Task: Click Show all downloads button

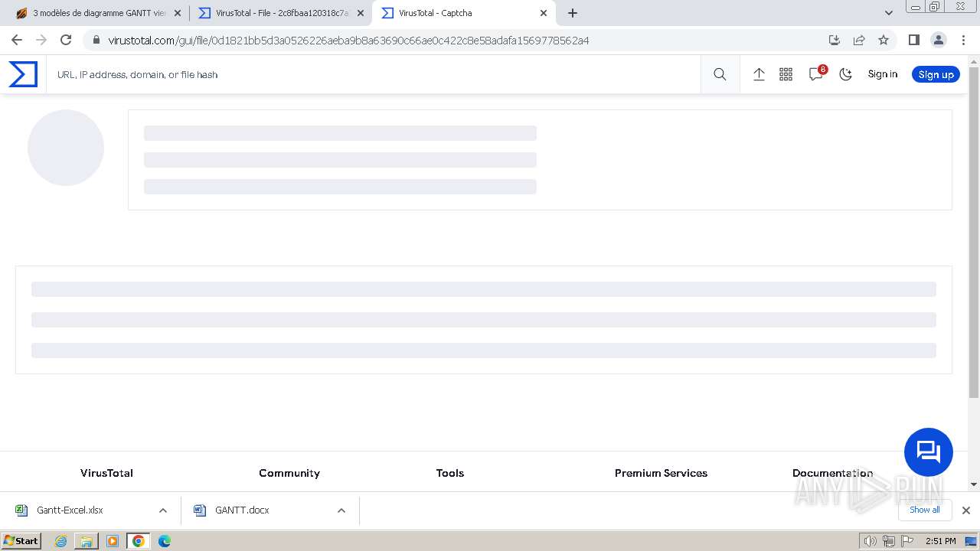Action: [x=925, y=510]
